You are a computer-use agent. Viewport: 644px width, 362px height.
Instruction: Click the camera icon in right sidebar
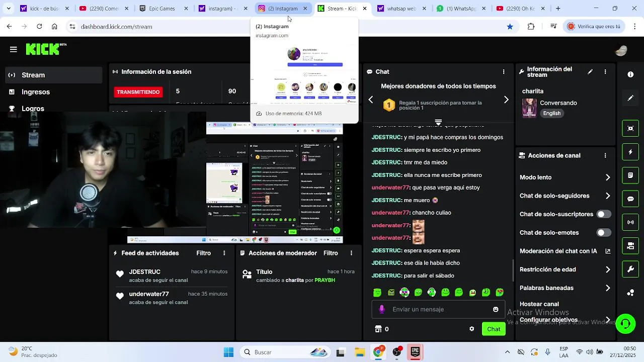[x=630, y=246]
